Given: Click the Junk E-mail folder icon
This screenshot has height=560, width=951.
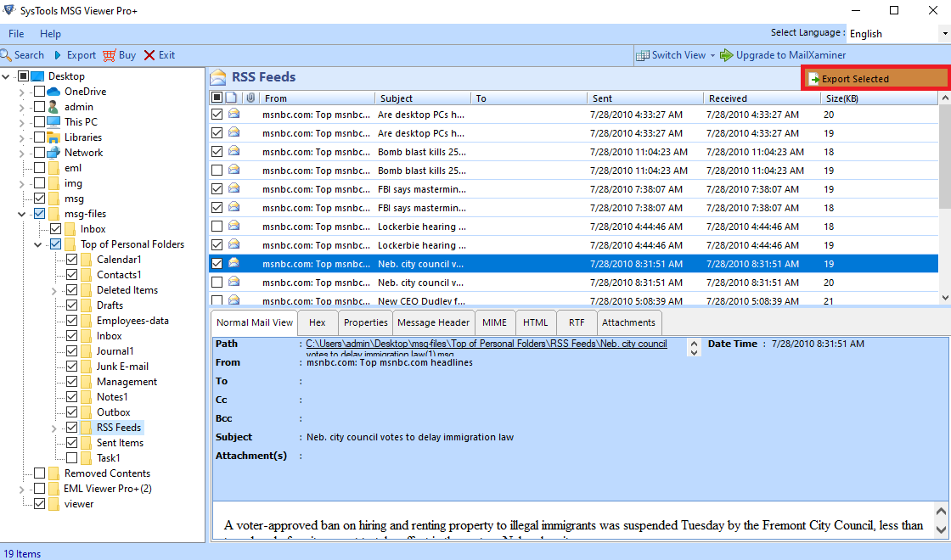Looking at the screenshot, I should tap(86, 366).
